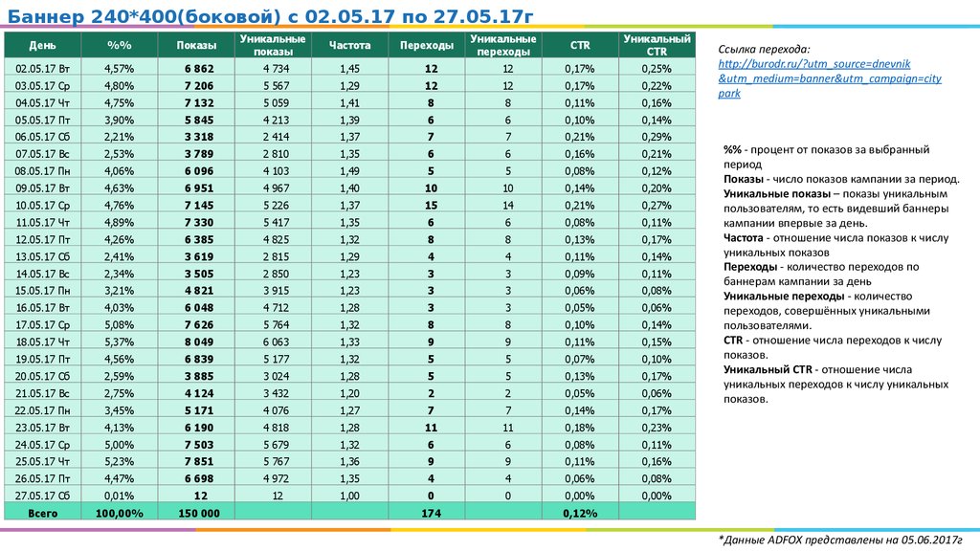Select the total impressions cell "150 000"
The image size is (980, 551).
[x=195, y=514]
